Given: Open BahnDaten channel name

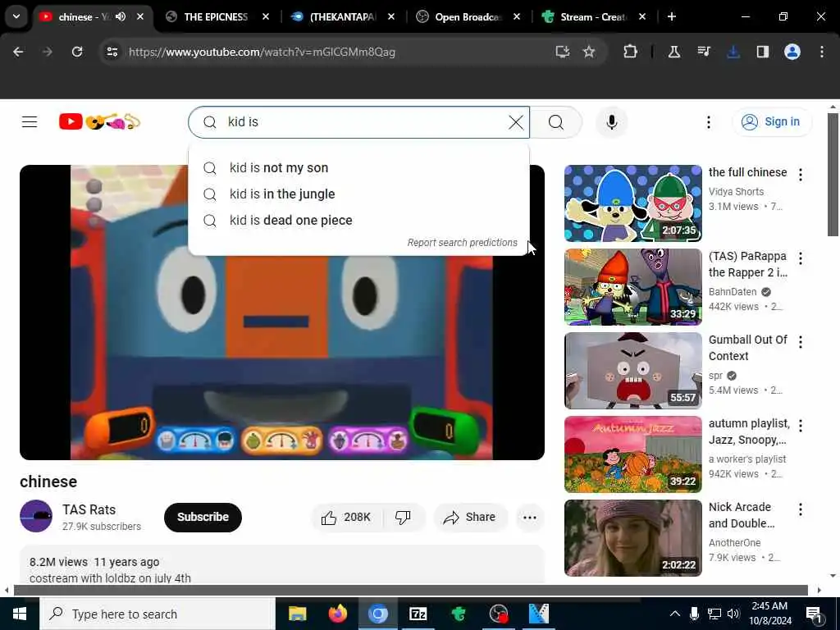Looking at the screenshot, I should tap(733, 292).
